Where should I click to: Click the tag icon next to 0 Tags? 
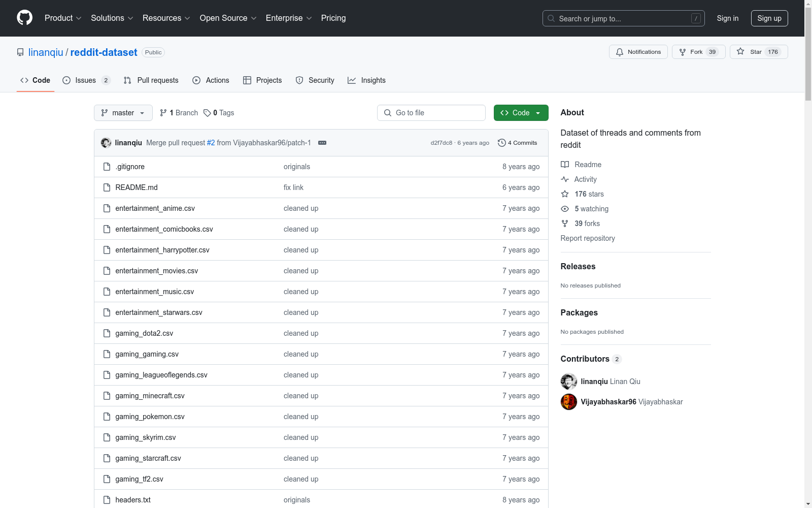coord(207,113)
